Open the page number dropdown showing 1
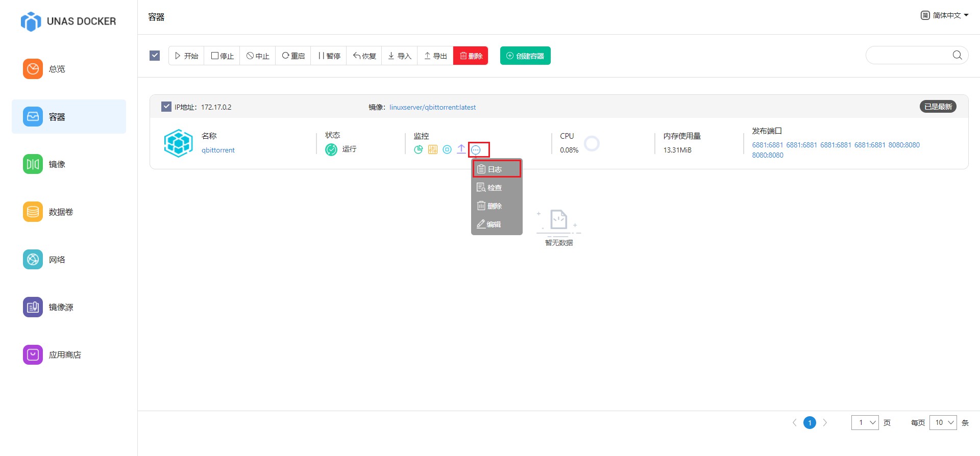Viewport: 980px width, 456px height. click(865, 422)
